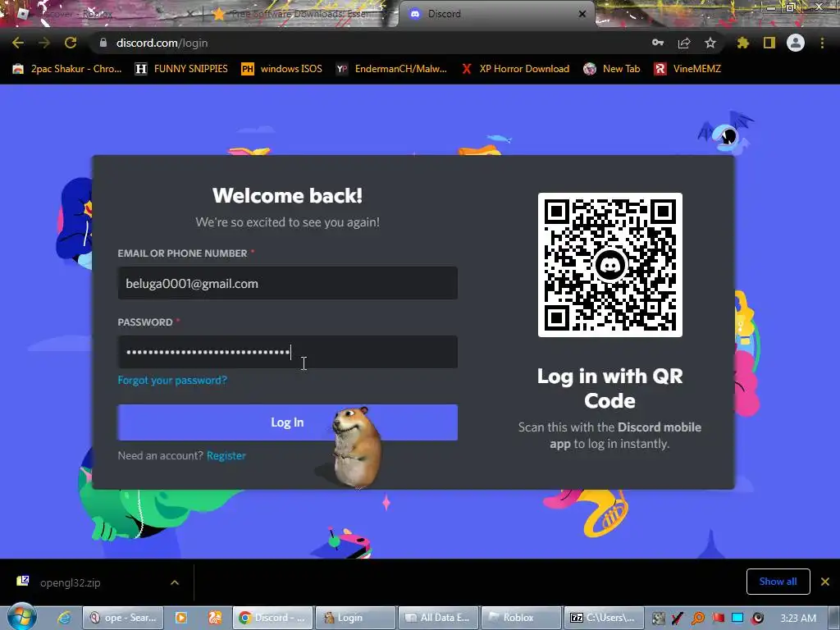840x630 pixels.
Task: Switch to Roblox taskbar window
Action: coord(521,618)
